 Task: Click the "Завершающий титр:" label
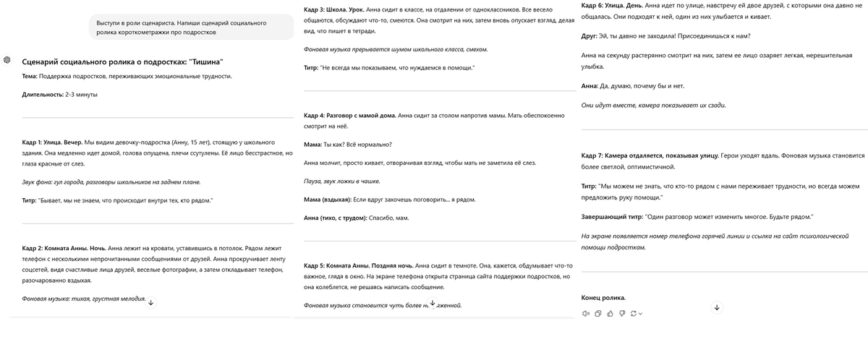tap(610, 217)
